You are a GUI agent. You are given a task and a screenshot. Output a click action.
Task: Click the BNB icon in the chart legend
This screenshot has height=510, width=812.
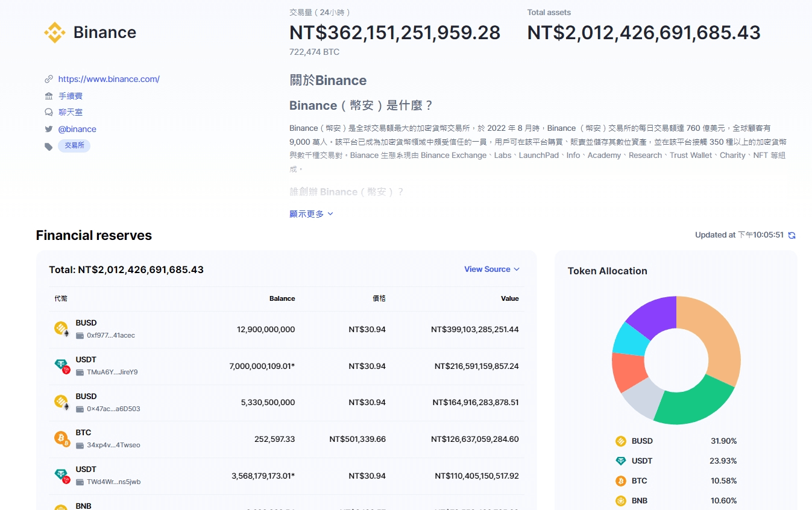coord(621,500)
